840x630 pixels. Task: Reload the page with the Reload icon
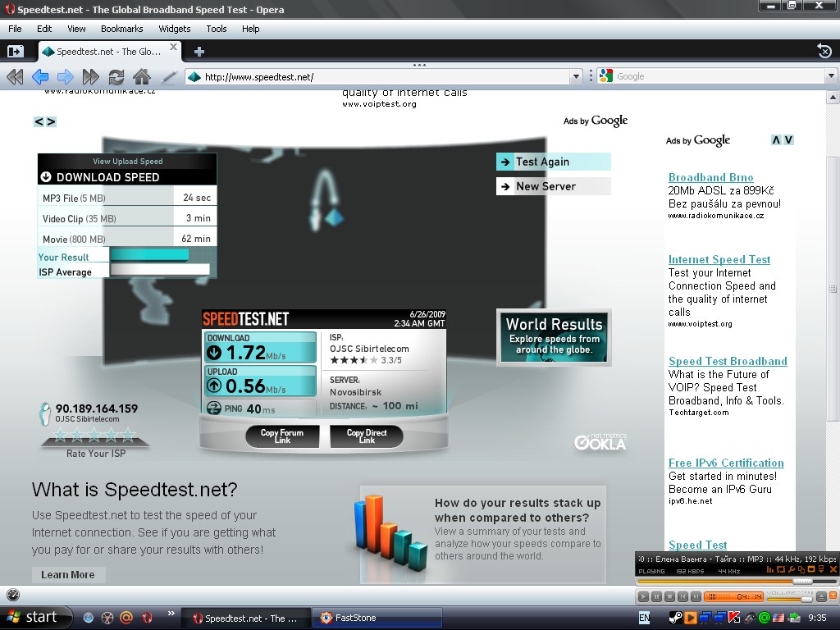pos(116,76)
